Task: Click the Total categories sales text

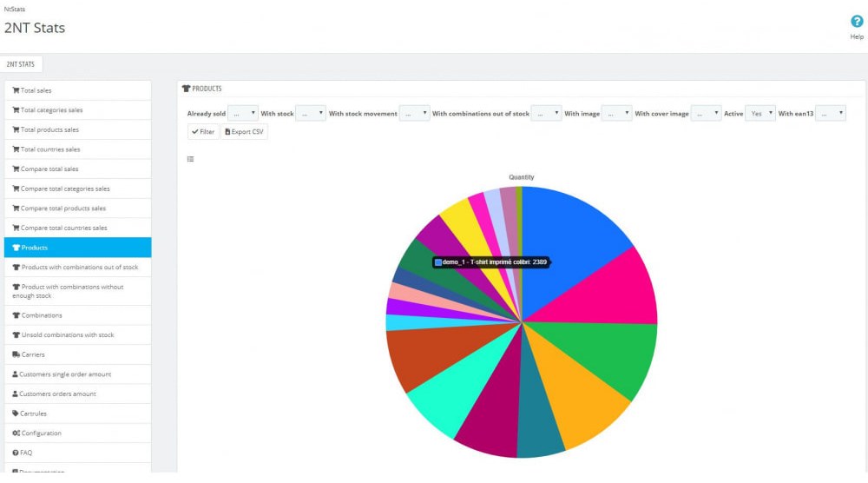Action: 51,109
